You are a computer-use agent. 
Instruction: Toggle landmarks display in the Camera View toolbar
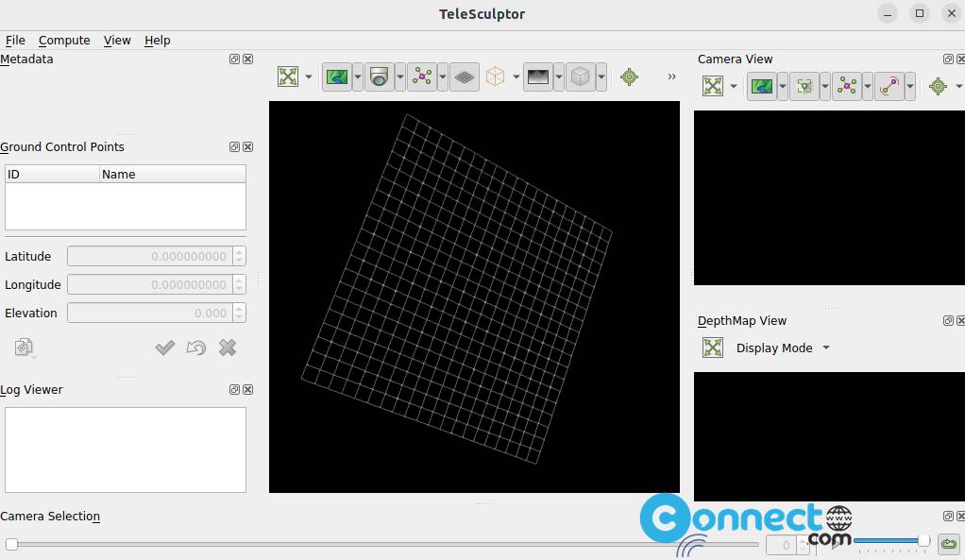pyautogui.click(x=847, y=86)
